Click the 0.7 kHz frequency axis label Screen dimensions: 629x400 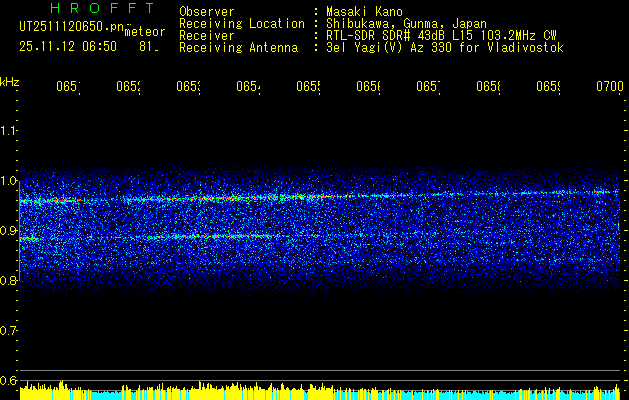[8, 331]
